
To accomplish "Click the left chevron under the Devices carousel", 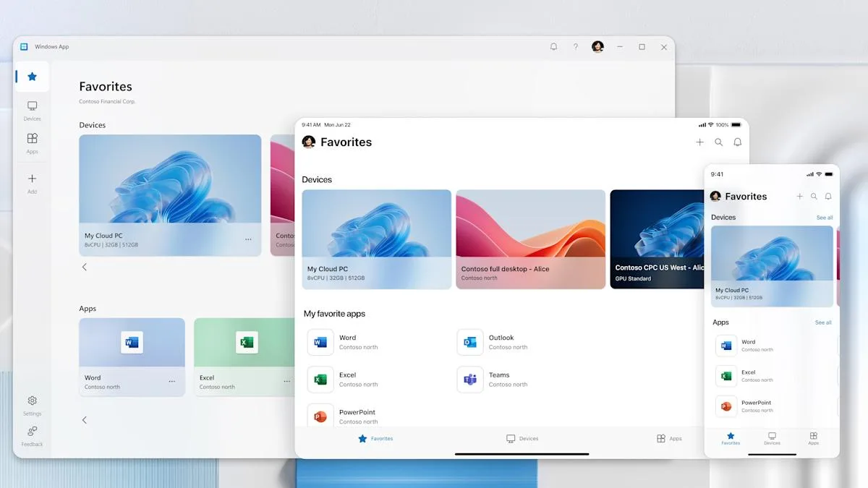I will 84,267.
